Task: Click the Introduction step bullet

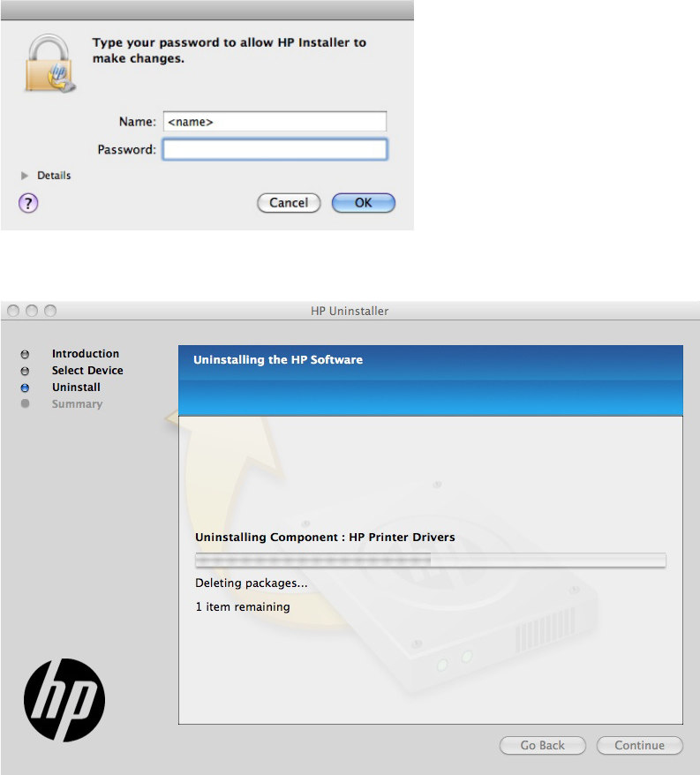Action: 25,354
